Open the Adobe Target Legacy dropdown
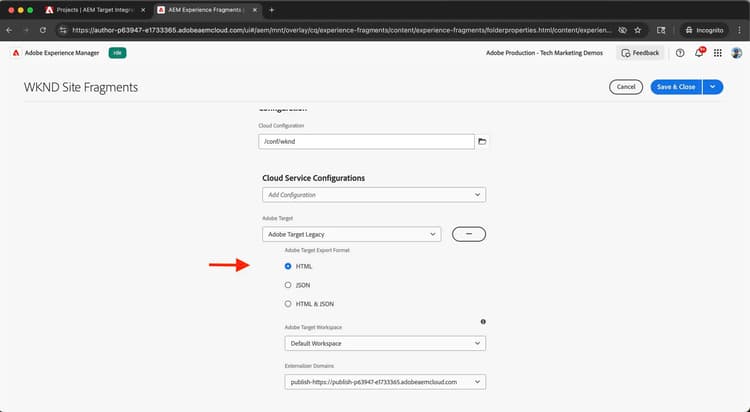 pyautogui.click(x=351, y=234)
